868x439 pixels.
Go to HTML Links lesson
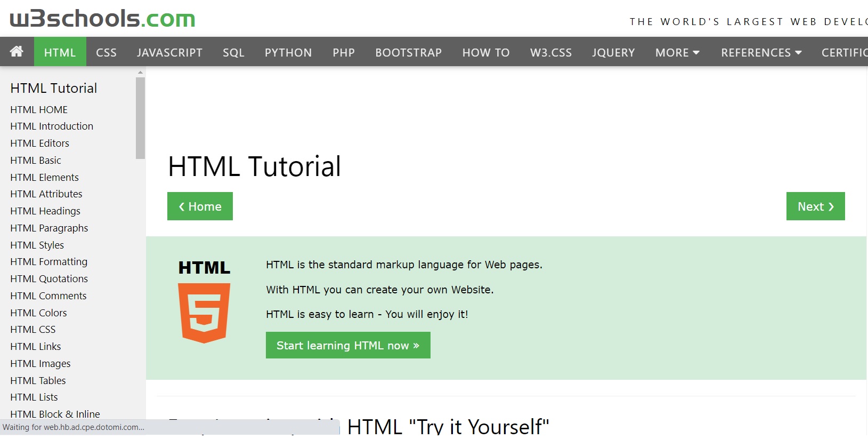pos(36,347)
